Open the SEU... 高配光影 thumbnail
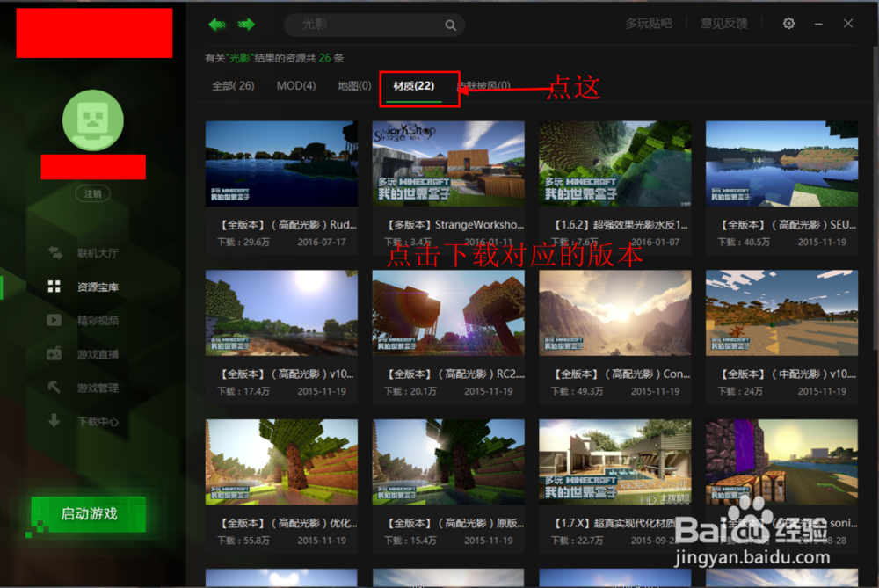The width and height of the screenshot is (879, 588). pos(782,163)
